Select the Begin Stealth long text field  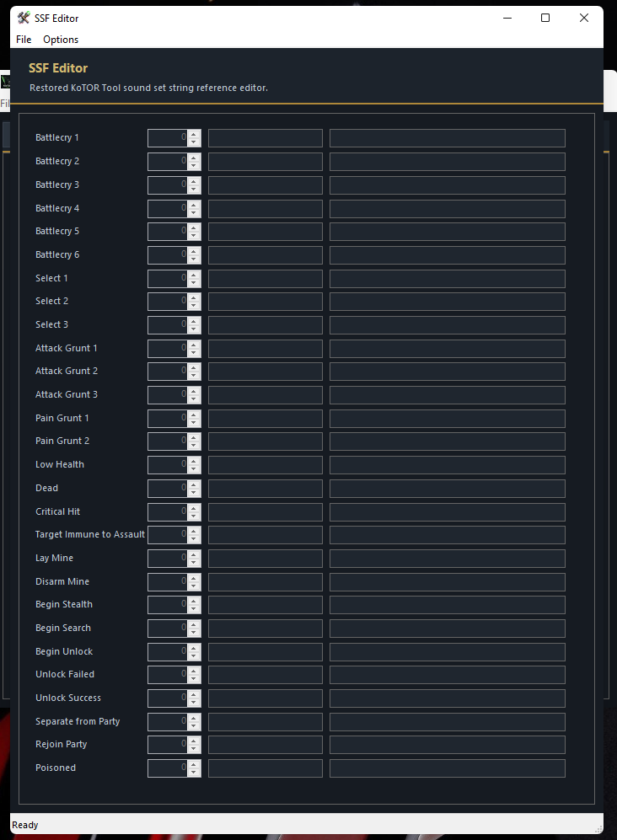(x=447, y=605)
